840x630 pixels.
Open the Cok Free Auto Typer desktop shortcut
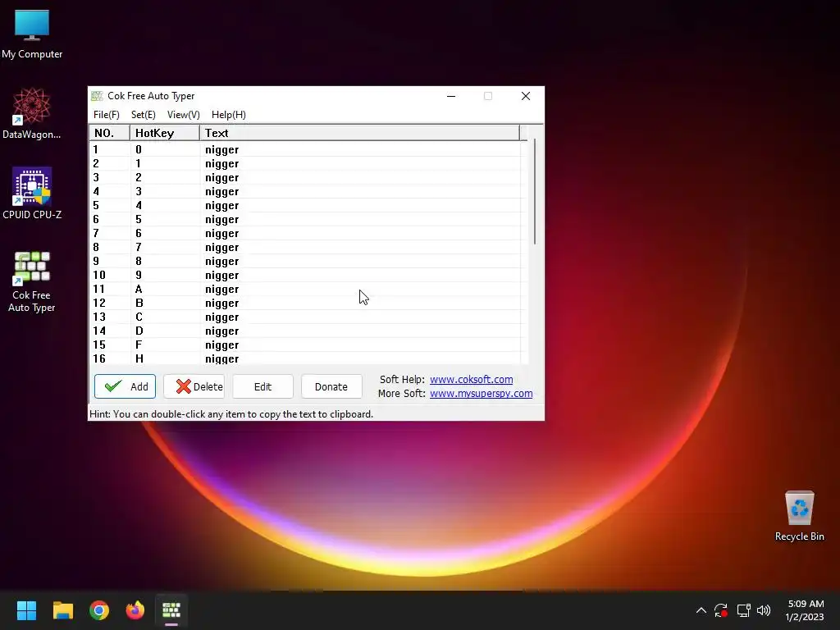(32, 282)
